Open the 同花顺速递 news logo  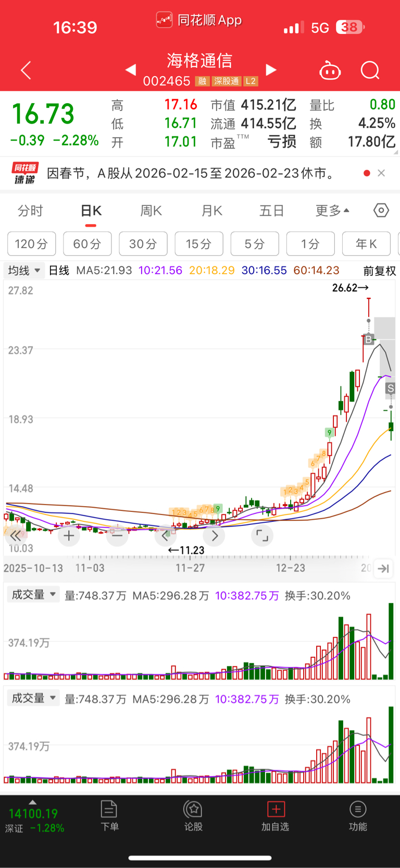tap(25, 173)
